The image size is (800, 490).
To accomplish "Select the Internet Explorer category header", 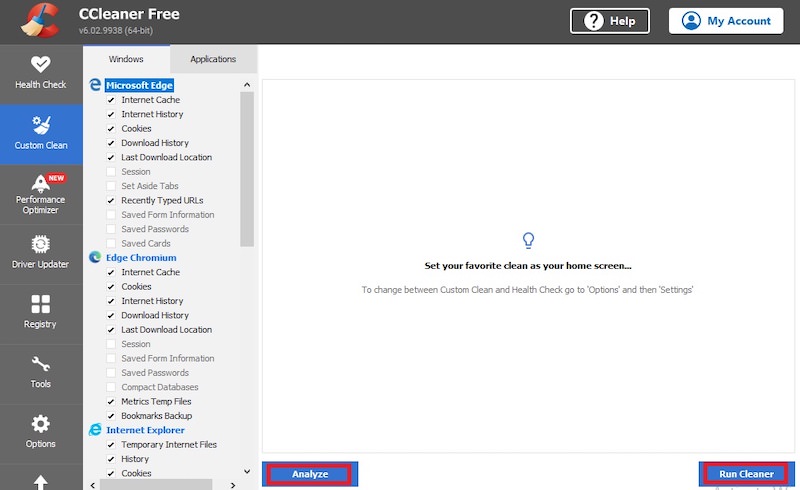I will 145,430.
